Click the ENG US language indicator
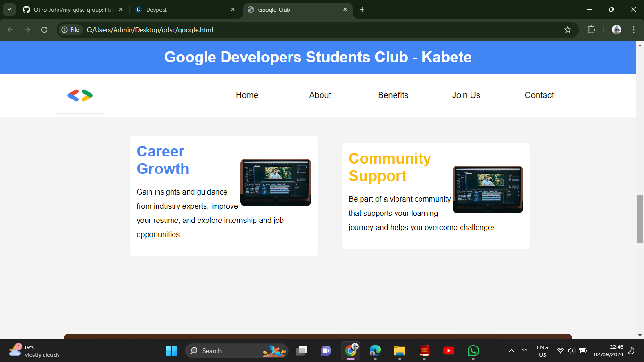Viewport: 644px width, 362px height. 543,351
